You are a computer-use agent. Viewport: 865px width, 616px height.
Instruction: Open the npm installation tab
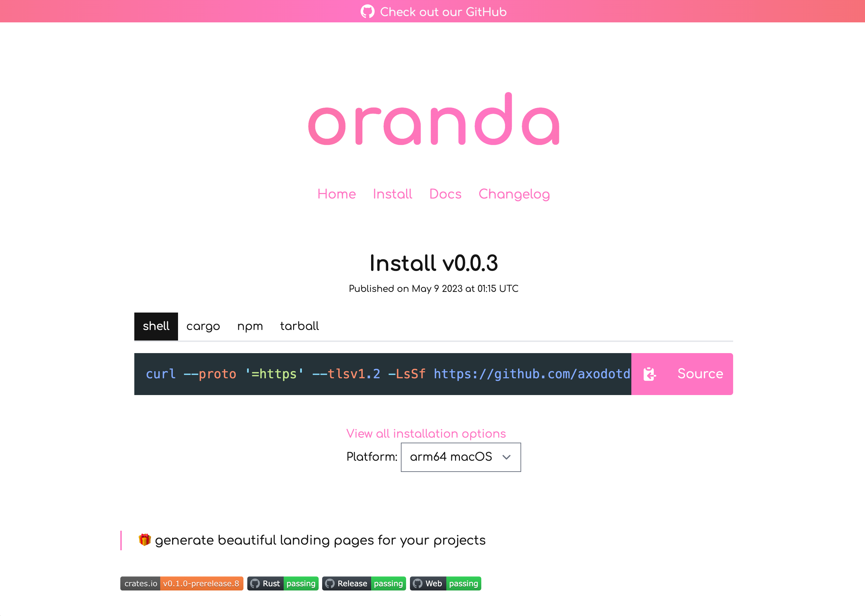click(x=250, y=325)
